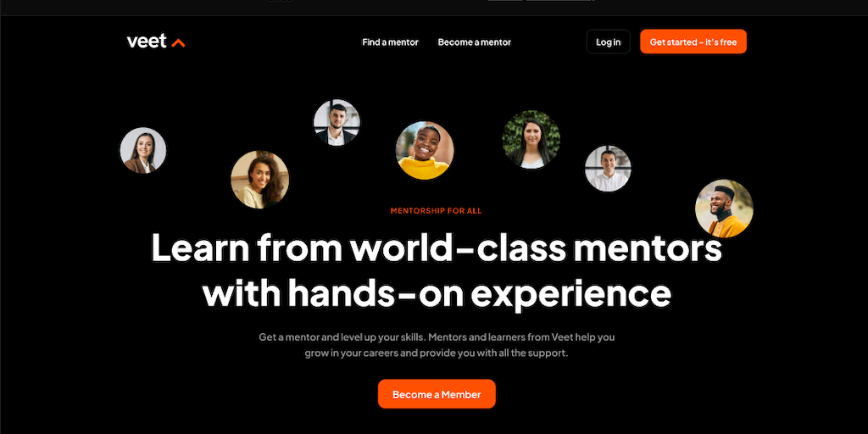
Task: Open the Become a mentor page
Action: pyautogui.click(x=475, y=42)
